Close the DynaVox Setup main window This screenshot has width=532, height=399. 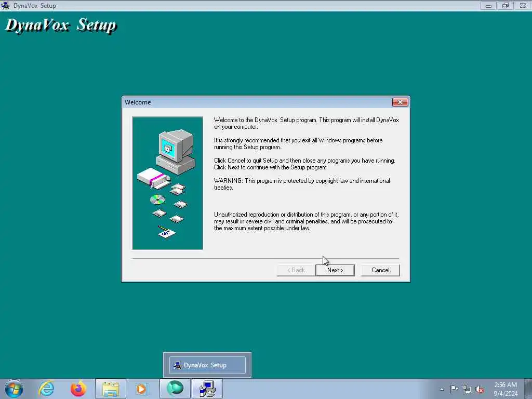[523, 5]
